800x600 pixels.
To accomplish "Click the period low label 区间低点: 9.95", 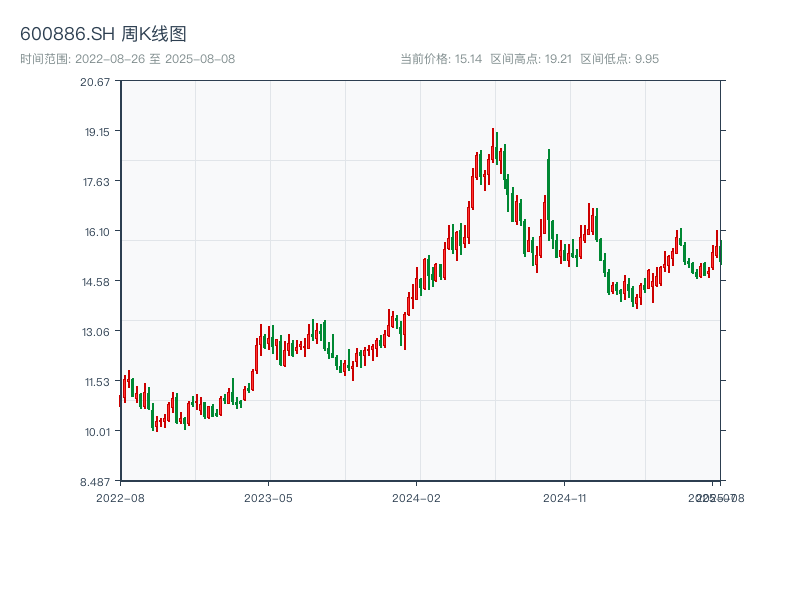I will pos(620,59).
